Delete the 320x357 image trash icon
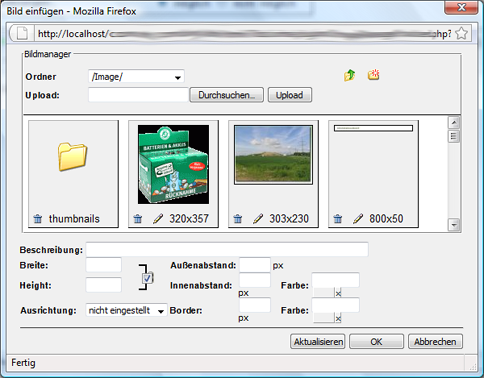 point(138,219)
